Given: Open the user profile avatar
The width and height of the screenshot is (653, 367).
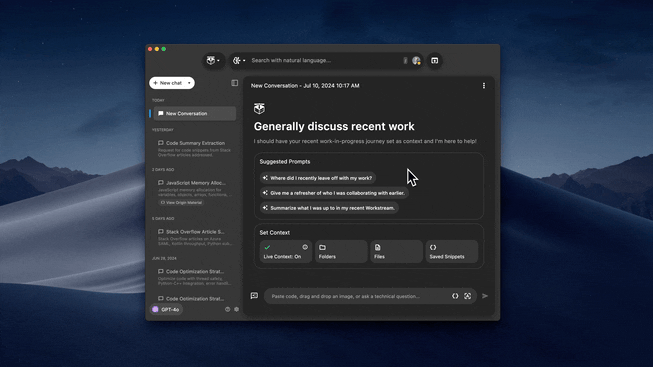Looking at the screenshot, I should [416, 61].
